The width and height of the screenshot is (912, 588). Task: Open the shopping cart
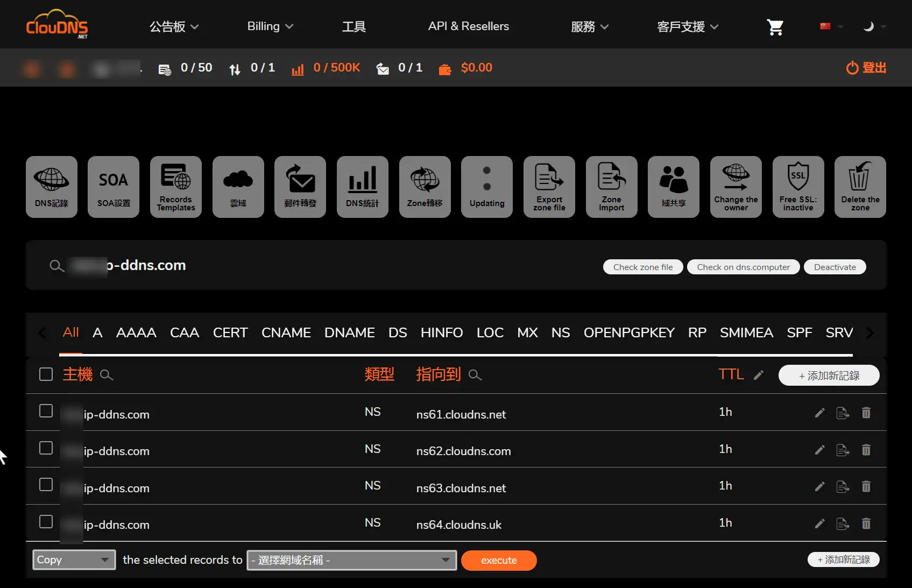[775, 27]
